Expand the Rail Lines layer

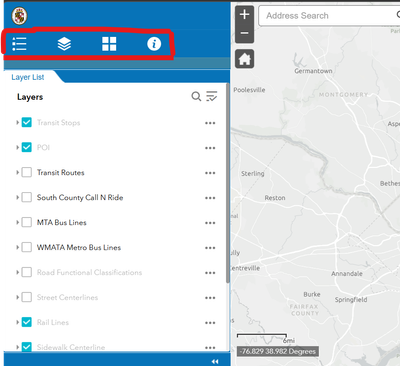(x=17, y=322)
